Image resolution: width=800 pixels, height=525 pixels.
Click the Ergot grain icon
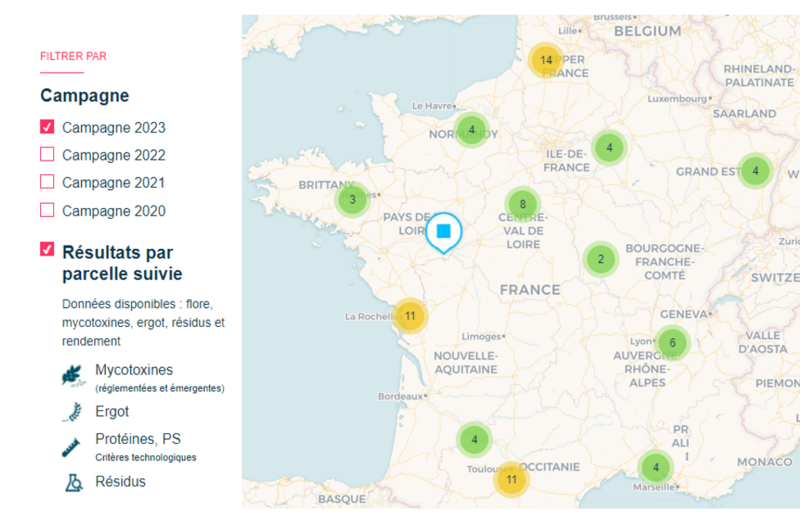click(x=72, y=411)
